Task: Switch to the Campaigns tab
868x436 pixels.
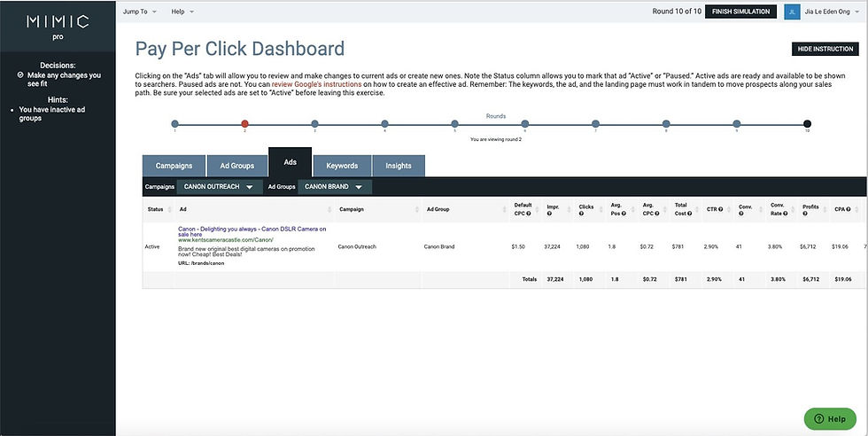Action: (174, 166)
